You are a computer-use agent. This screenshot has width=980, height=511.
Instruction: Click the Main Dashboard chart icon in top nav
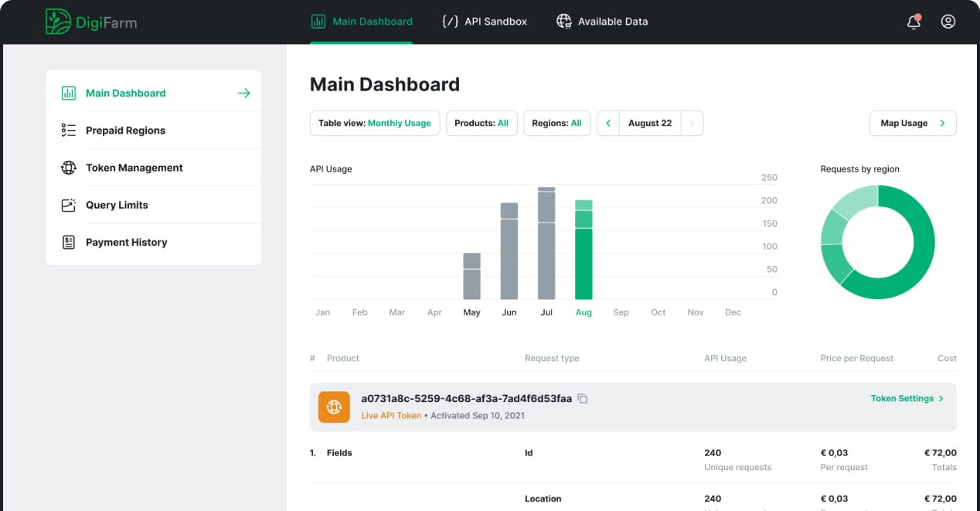pyautogui.click(x=318, y=22)
